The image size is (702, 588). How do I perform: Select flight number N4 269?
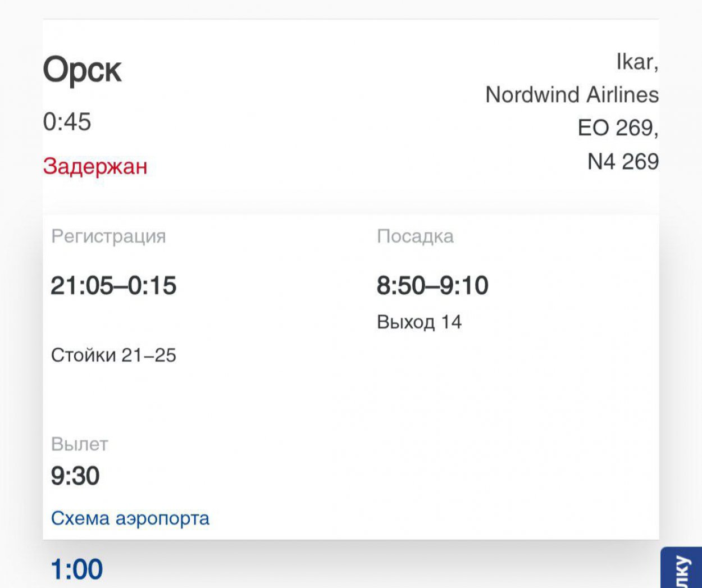622,162
